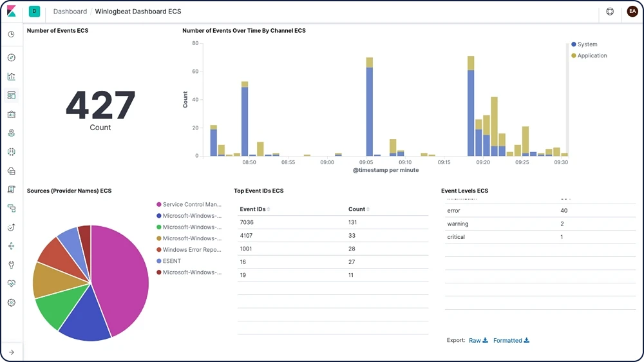Screen dimensions: 644x362
Task: Expand the side navigation with the arrow
Action: [x=12, y=352]
